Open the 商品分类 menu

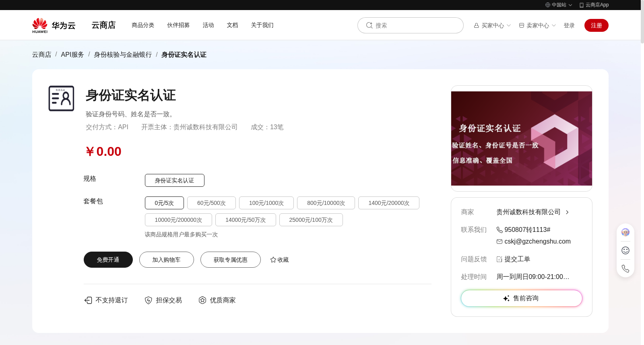click(x=143, y=25)
